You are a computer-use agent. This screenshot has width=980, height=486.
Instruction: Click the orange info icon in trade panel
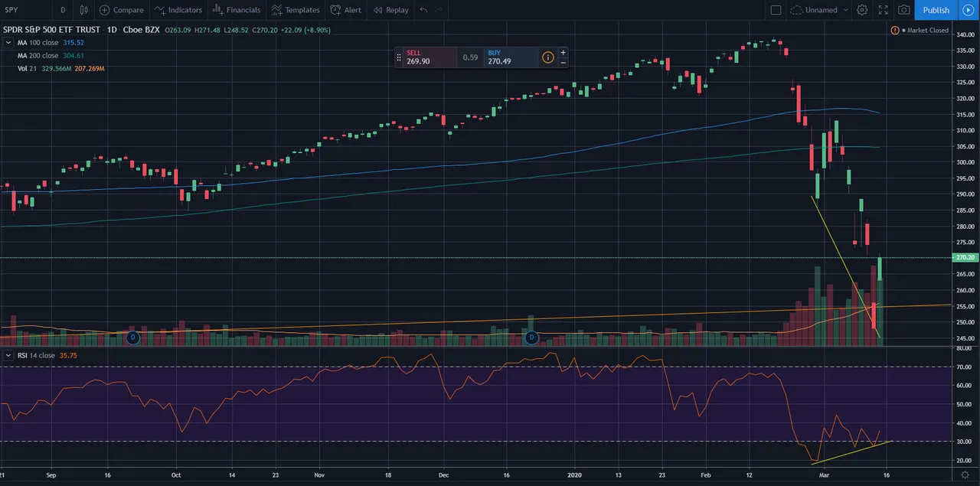click(x=547, y=57)
